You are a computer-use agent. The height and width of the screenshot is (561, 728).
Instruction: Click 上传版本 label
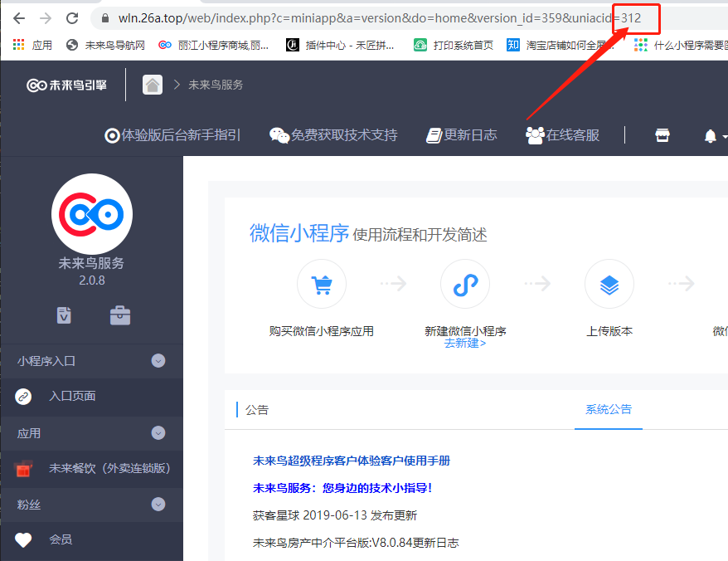[609, 331]
